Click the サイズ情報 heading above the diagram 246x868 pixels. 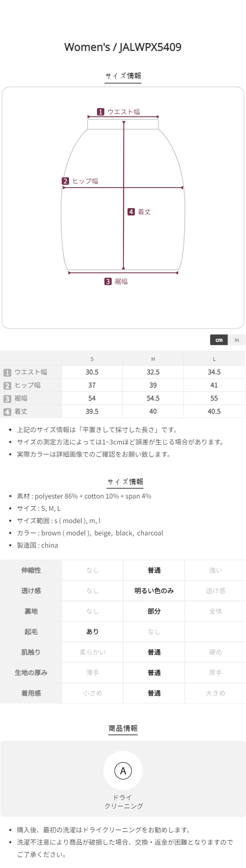[123, 76]
